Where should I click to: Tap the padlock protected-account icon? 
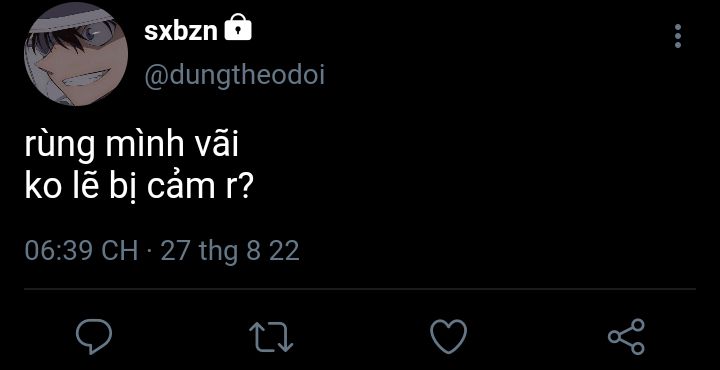click(x=238, y=27)
